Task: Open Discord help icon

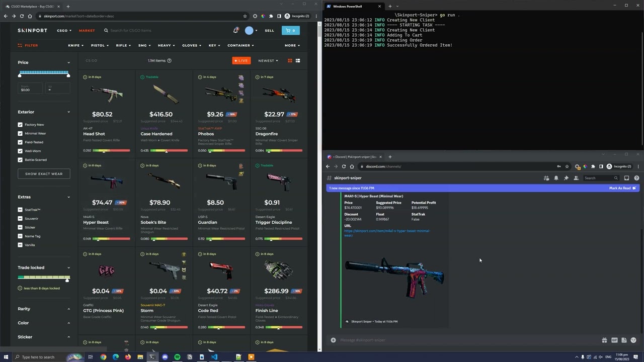Action: click(636, 178)
